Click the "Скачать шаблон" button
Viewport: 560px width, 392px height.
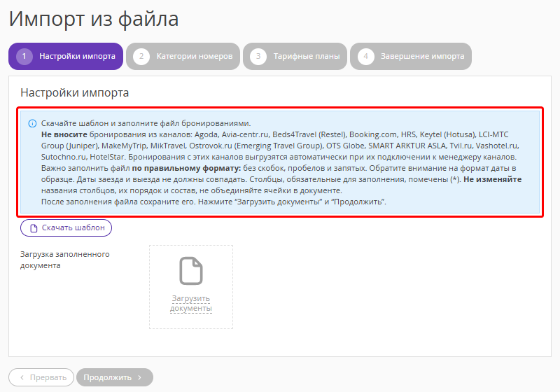(x=66, y=227)
